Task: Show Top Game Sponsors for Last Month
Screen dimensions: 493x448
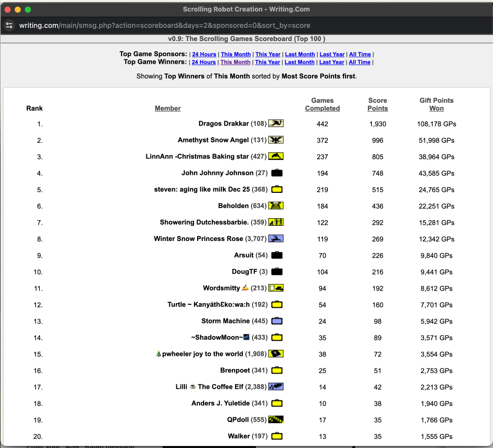Action: 300,54
